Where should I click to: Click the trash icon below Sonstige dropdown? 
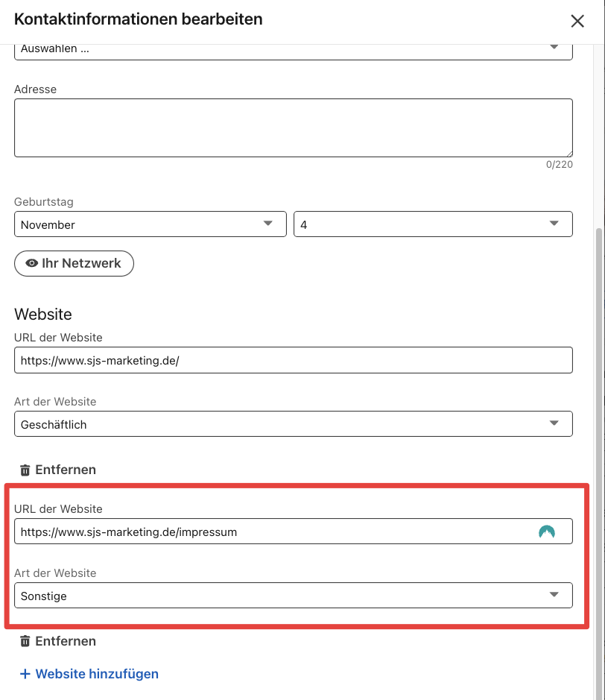[25, 641]
